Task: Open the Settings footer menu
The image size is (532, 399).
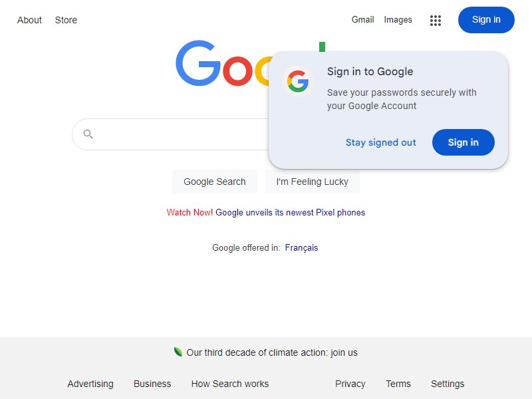Action: (x=447, y=384)
